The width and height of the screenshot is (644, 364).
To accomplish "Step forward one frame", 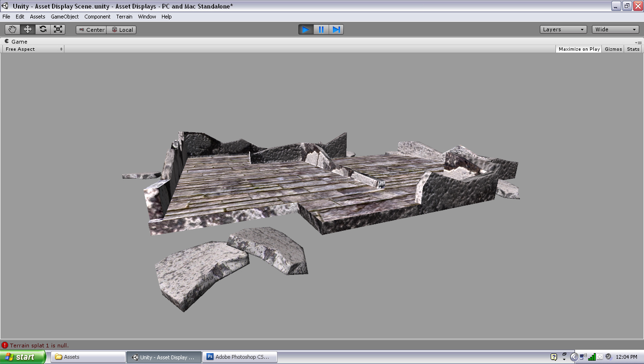I will 336,29.
